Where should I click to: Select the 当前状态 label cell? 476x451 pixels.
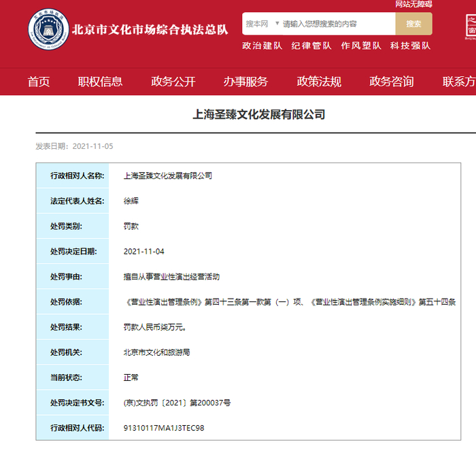(x=73, y=378)
